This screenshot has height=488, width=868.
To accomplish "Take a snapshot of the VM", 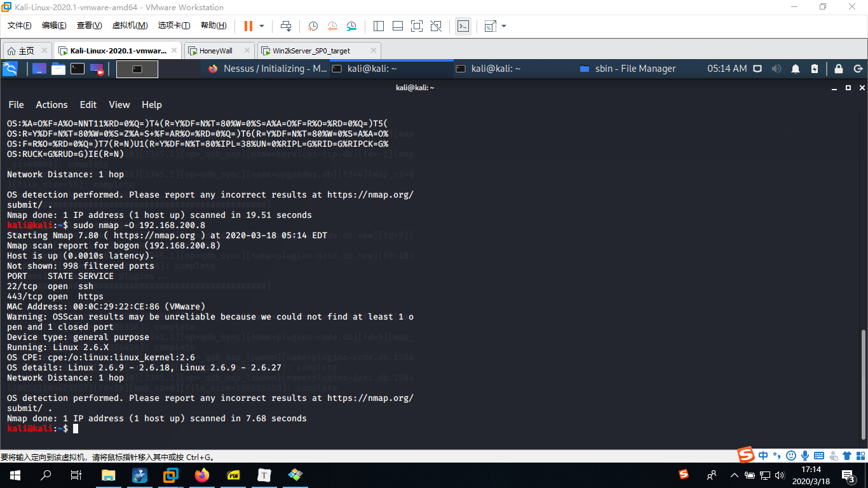I will pyautogui.click(x=313, y=26).
